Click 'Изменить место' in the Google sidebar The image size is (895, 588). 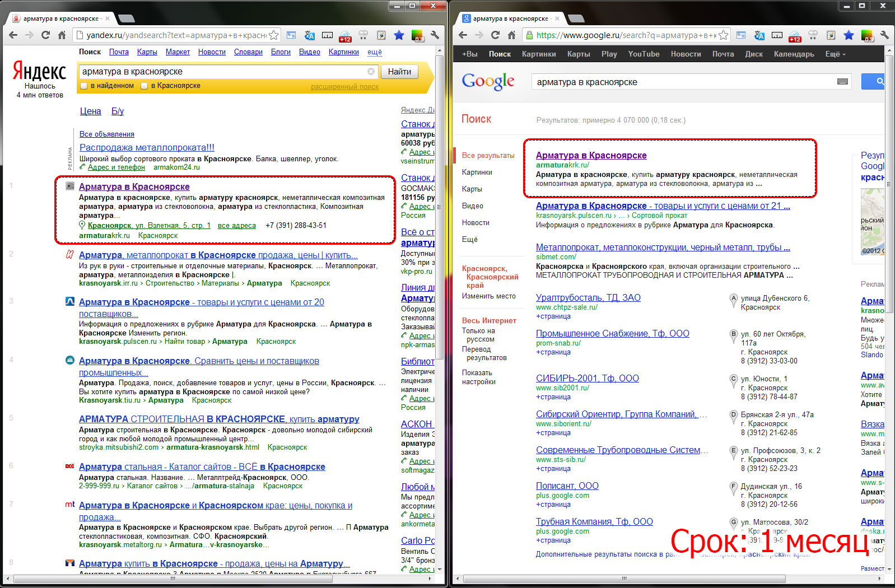tap(489, 296)
